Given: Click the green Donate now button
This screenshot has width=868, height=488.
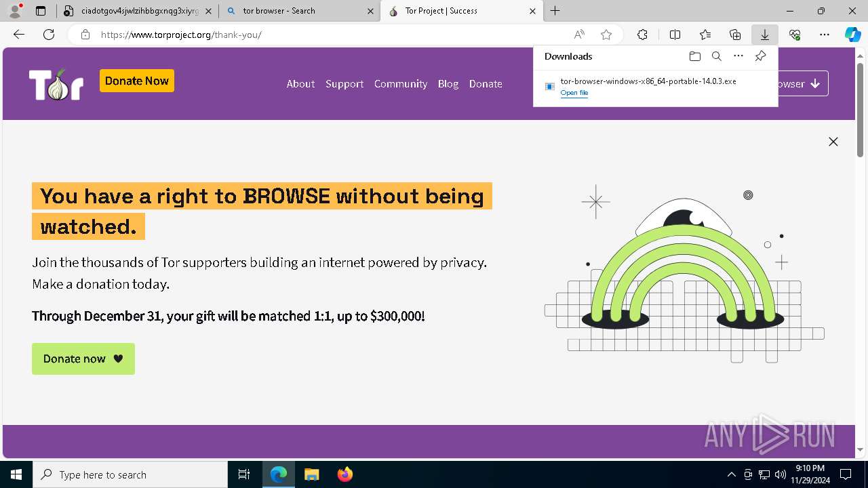Looking at the screenshot, I should pos(83,359).
